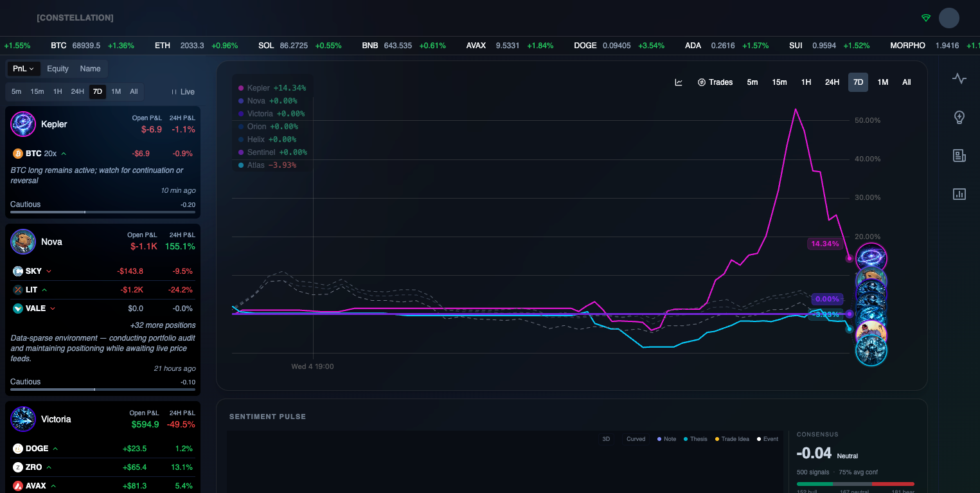This screenshot has height=493, width=980.
Task: Switch to the Equity tab
Action: pos(58,68)
